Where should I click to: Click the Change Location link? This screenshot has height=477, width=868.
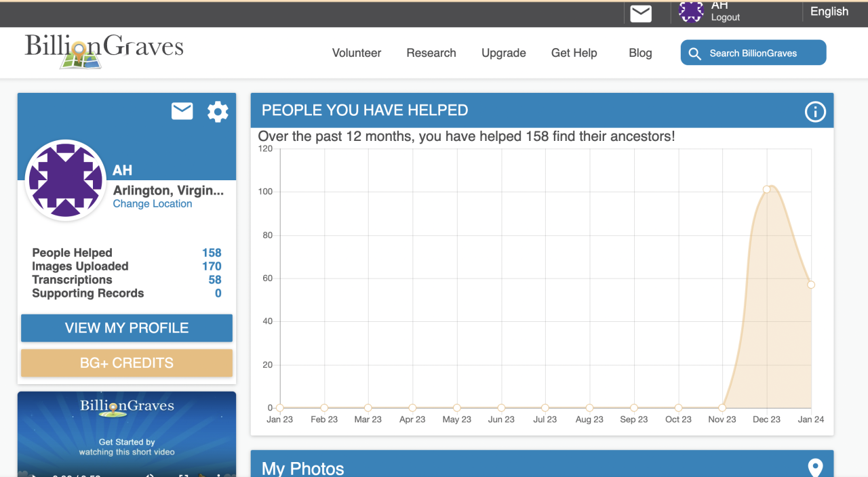[153, 204]
